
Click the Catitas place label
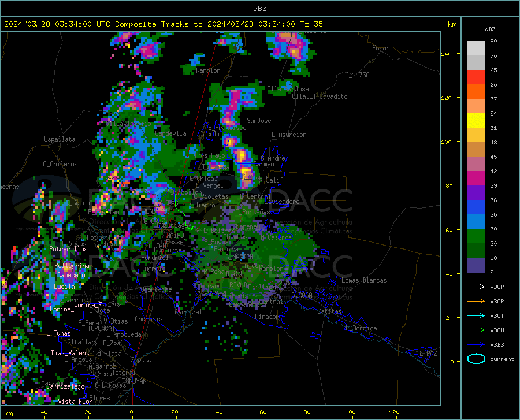point(329,311)
